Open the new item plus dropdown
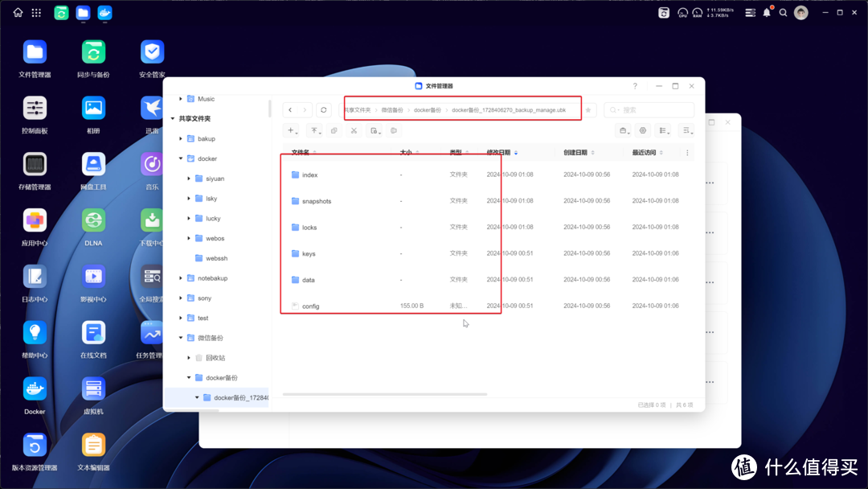This screenshot has width=868, height=489. point(293,130)
